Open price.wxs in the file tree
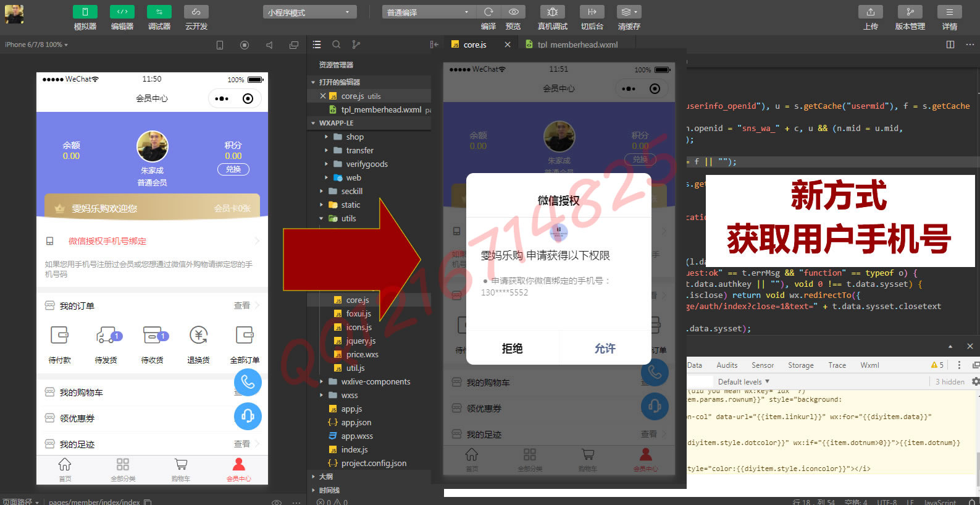980x505 pixels. pos(362,354)
